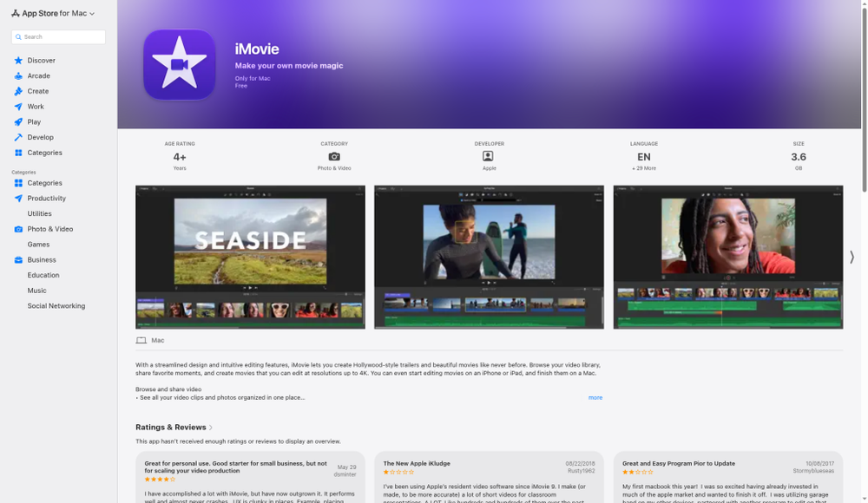Click four-star rating on dsminter review
Screen dimensions: 868x503
[160, 480]
